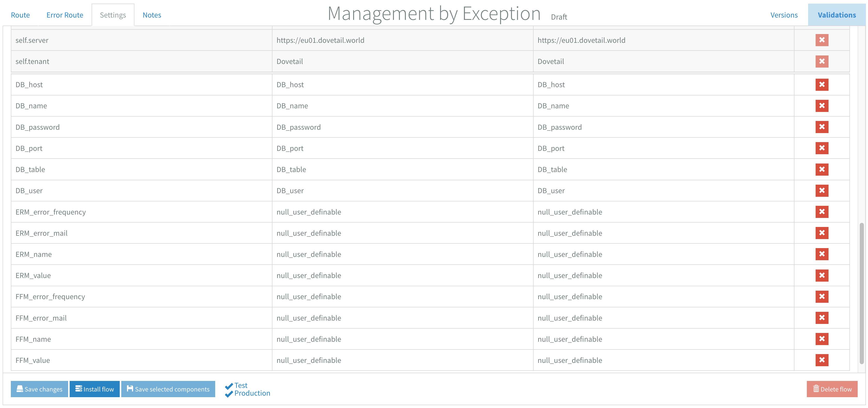Remove the DB_port property row
Image resolution: width=868 pixels, height=408 pixels.
click(822, 148)
